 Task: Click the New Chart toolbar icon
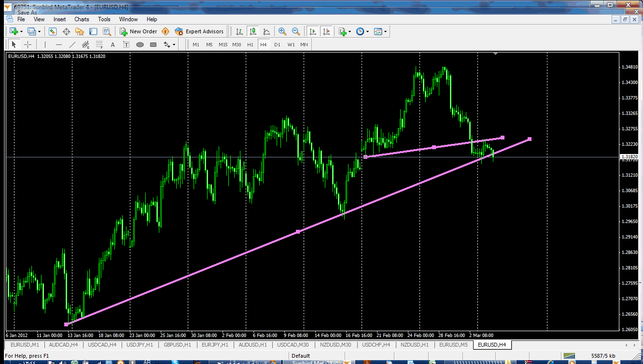coord(13,31)
